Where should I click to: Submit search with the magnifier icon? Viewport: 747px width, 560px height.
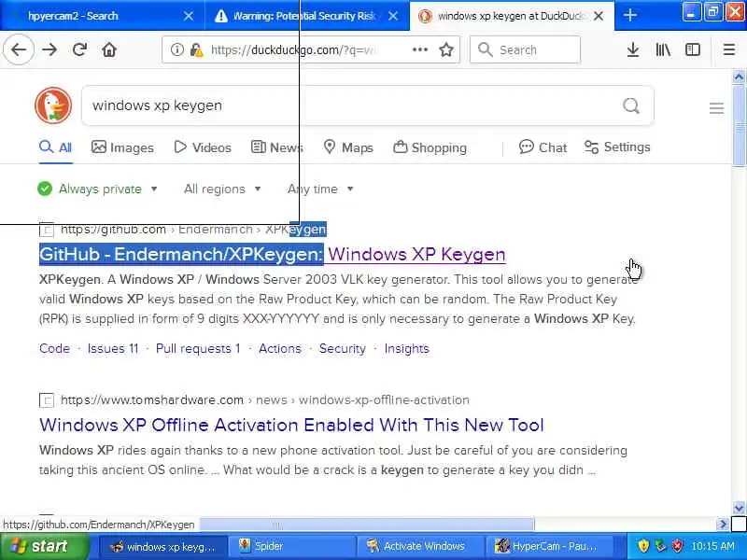pyautogui.click(x=631, y=105)
